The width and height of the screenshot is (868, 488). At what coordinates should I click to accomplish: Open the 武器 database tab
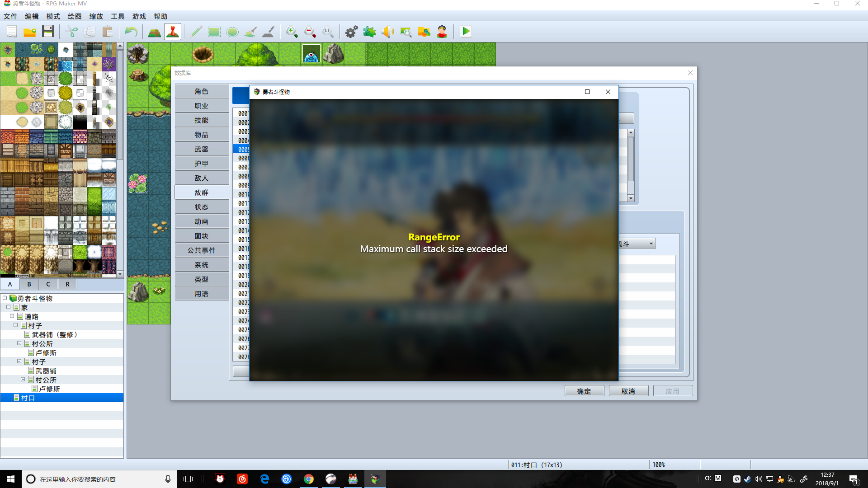(x=202, y=149)
